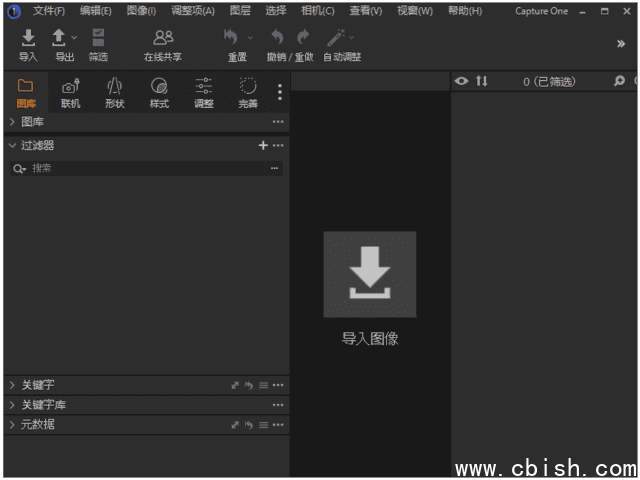640x480 pixels.
Task: Expand the 图库 library panel
Action: click(13, 122)
